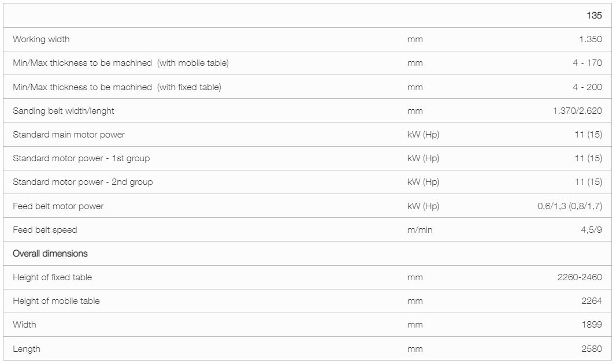Click Standard motor power 1st group label
This screenshot has width=616, height=364.
[x=81, y=158]
